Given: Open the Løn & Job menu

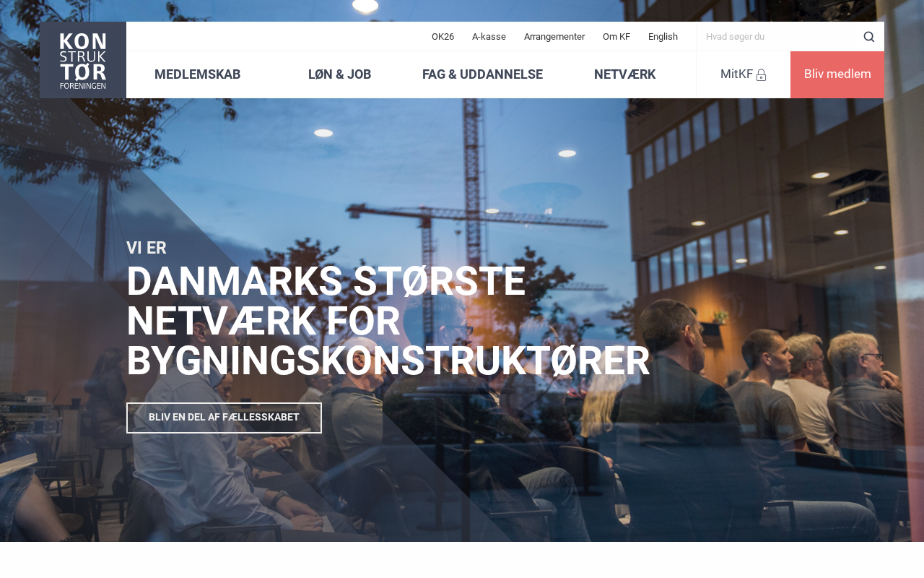Looking at the screenshot, I should tap(339, 74).
